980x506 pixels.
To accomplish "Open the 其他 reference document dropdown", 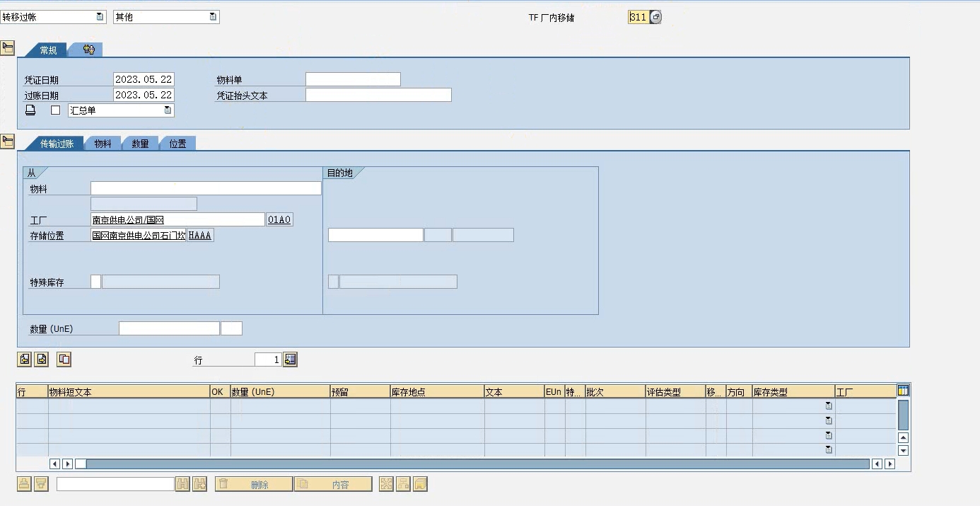I will (213, 17).
